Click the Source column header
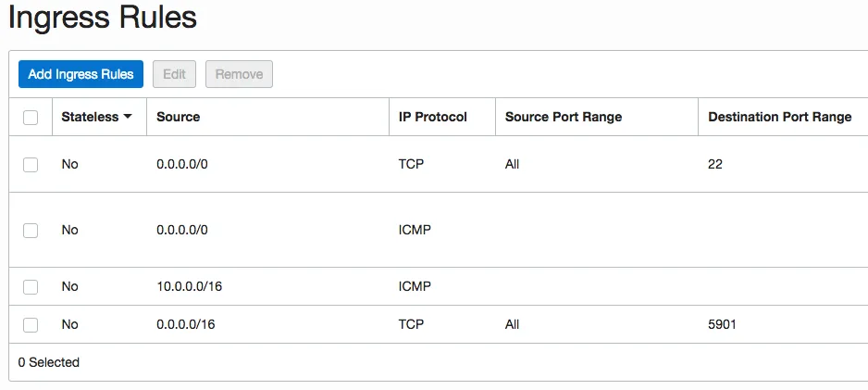 (179, 117)
